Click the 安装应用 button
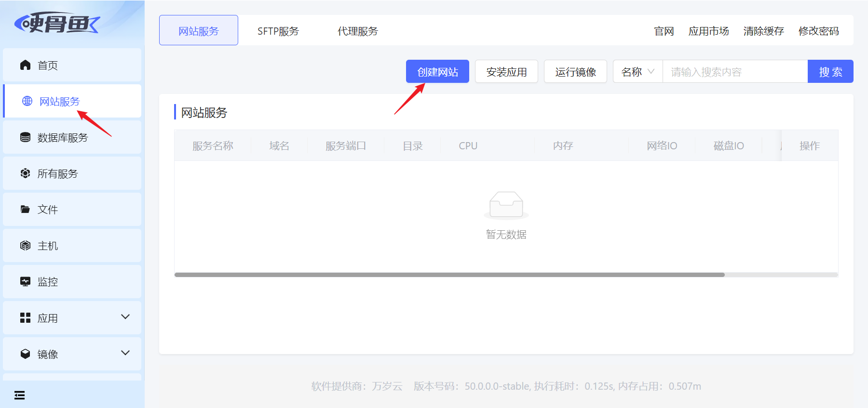This screenshot has height=408, width=868. pyautogui.click(x=506, y=71)
